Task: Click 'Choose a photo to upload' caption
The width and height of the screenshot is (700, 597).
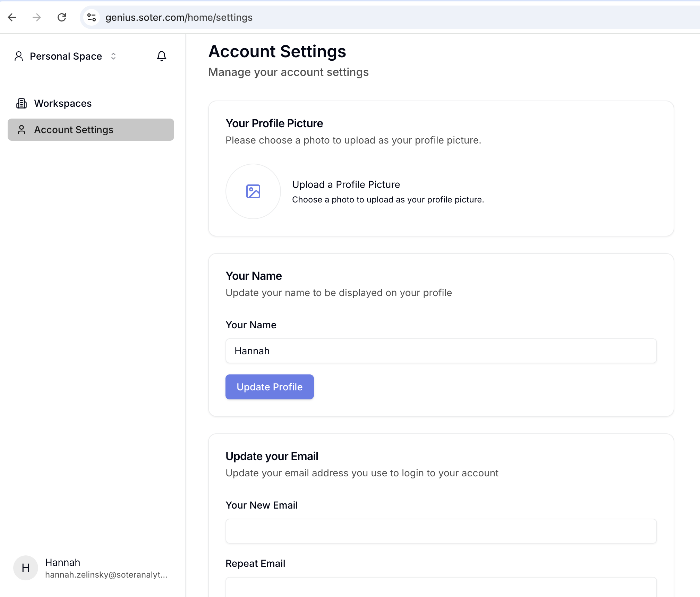Action: tap(388, 200)
